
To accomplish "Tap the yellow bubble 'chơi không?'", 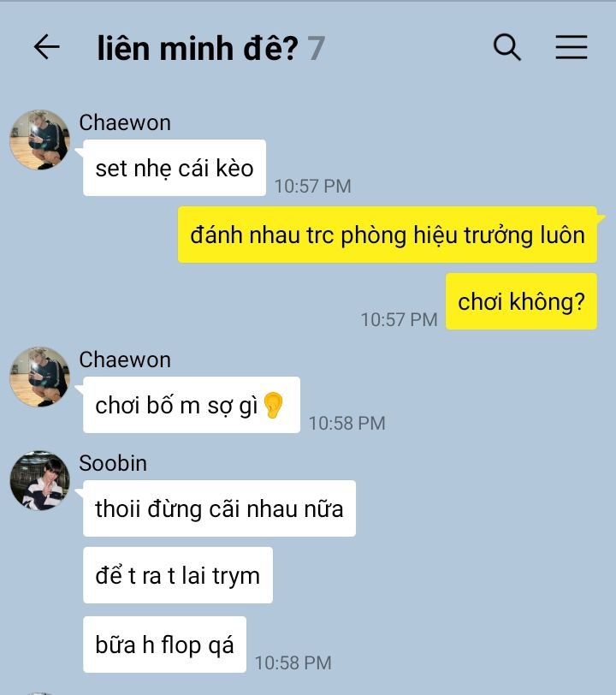I will pos(521,301).
